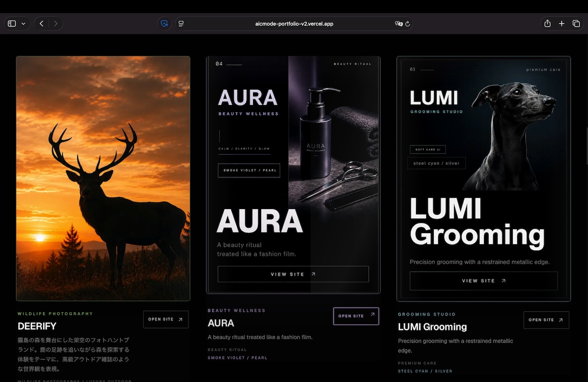Click 'A beauty ritual' tagline inside AURA card
Screen dimensions: 588x382
[256, 250]
